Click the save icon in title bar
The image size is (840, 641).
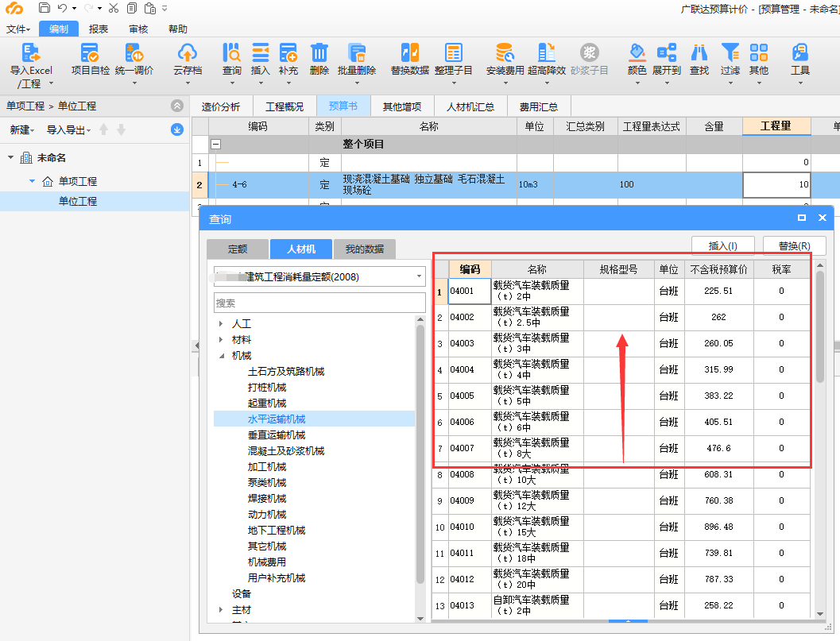[45, 8]
